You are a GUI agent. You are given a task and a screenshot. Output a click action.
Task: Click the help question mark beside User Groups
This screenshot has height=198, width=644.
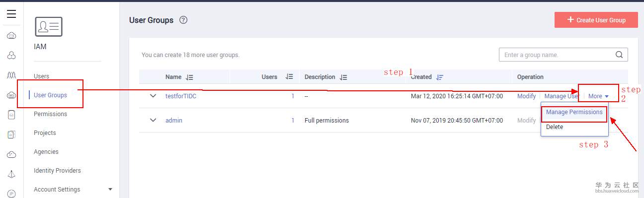(183, 20)
